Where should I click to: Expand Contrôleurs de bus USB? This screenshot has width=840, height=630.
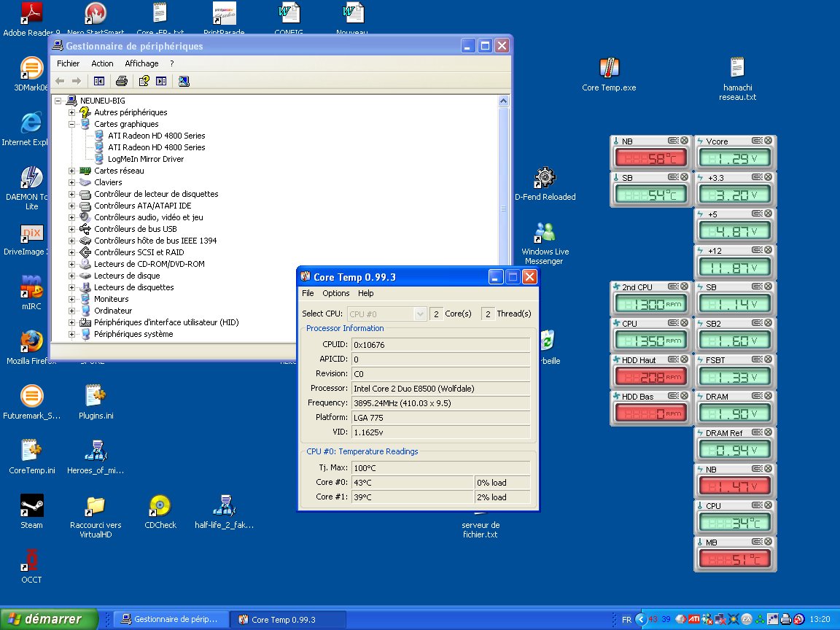click(71, 229)
